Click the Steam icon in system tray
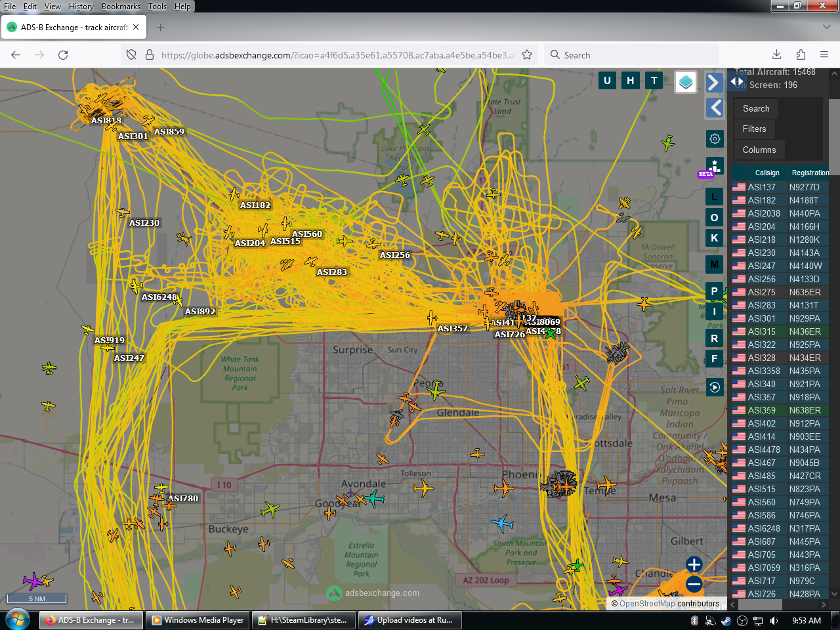Screen dimensions: 840x630 point(726,620)
